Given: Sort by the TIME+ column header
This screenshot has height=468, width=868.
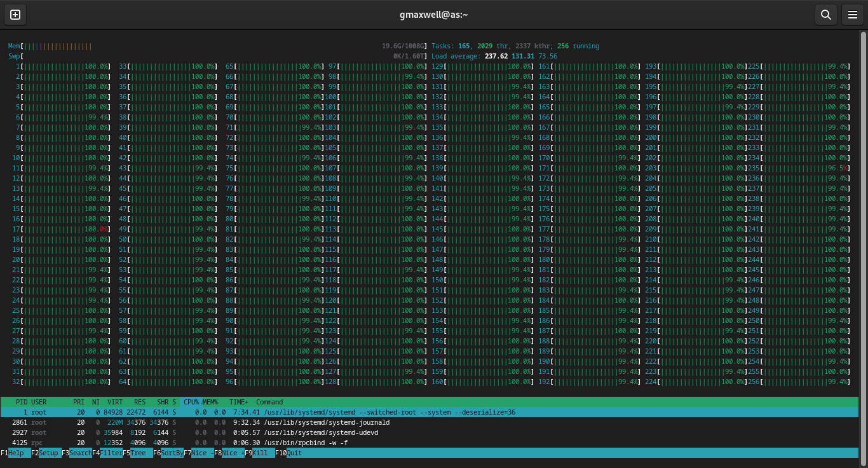Looking at the screenshot, I should point(239,402).
